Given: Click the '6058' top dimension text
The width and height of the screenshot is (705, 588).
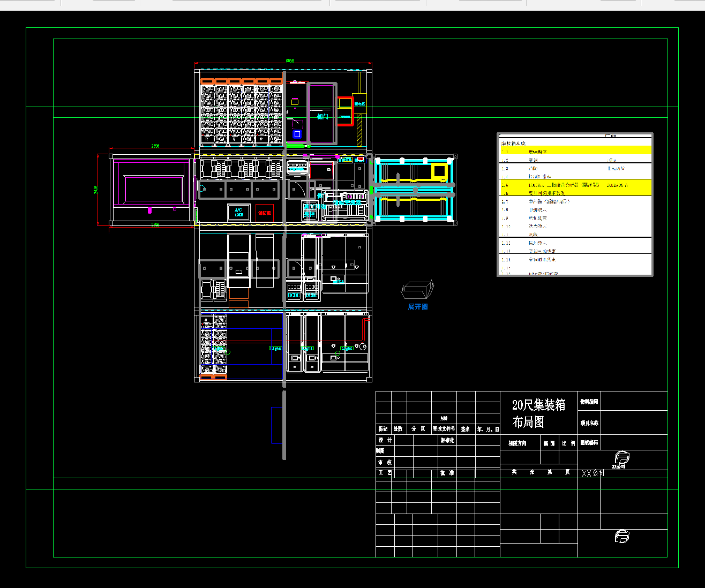Looking at the screenshot, I should click(x=290, y=61).
